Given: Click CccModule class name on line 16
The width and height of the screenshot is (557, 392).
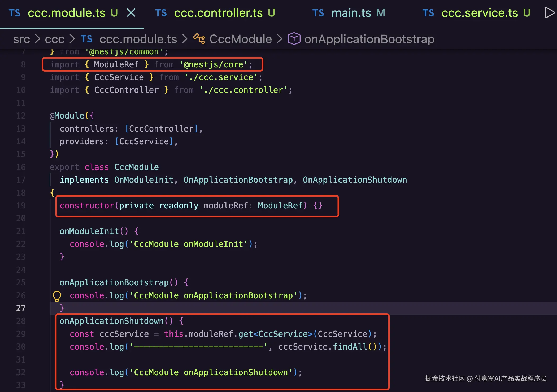Looking at the screenshot, I should (136, 167).
